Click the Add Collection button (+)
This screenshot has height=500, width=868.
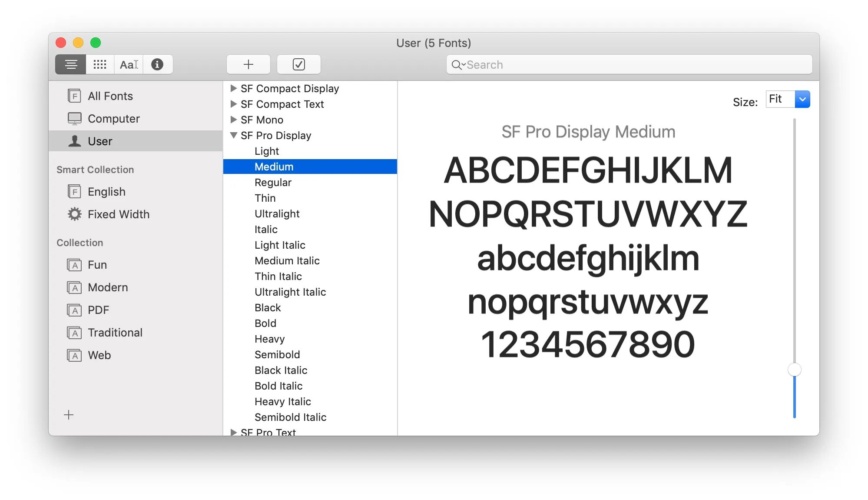click(69, 415)
